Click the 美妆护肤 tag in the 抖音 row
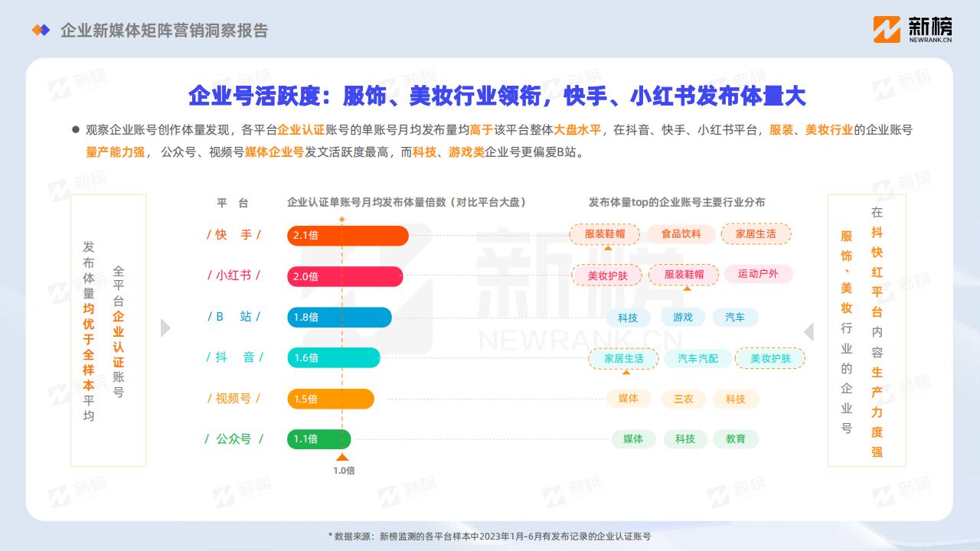Screen dimensions: 980x551 click(x=770, y=358)
